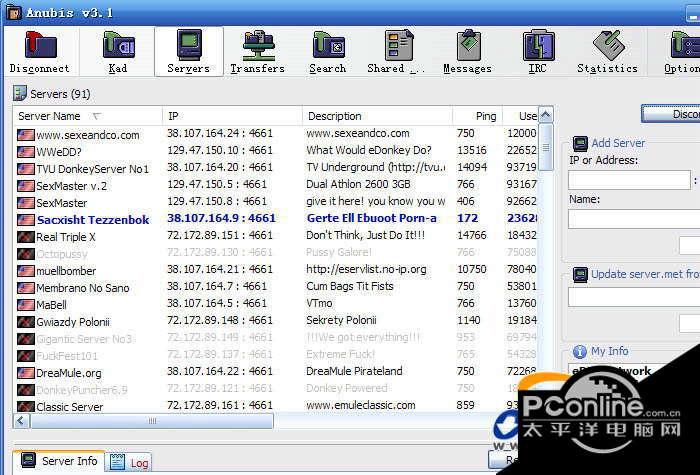
Task: Sort list by IP column header
Action: [x=232, y=116]
